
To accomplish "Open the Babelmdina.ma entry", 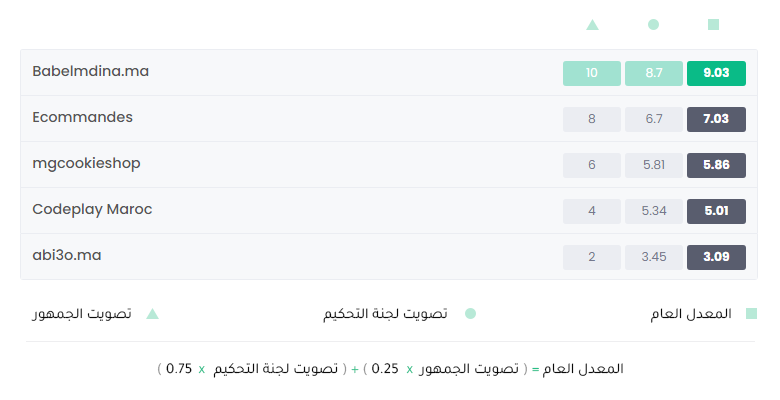I will coord(91,71).
